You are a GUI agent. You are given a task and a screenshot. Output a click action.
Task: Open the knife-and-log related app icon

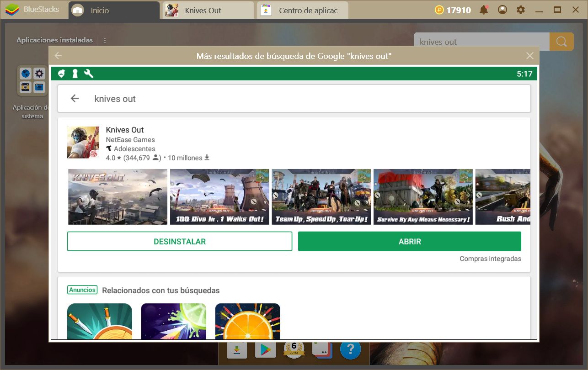[x=100, y=321]
